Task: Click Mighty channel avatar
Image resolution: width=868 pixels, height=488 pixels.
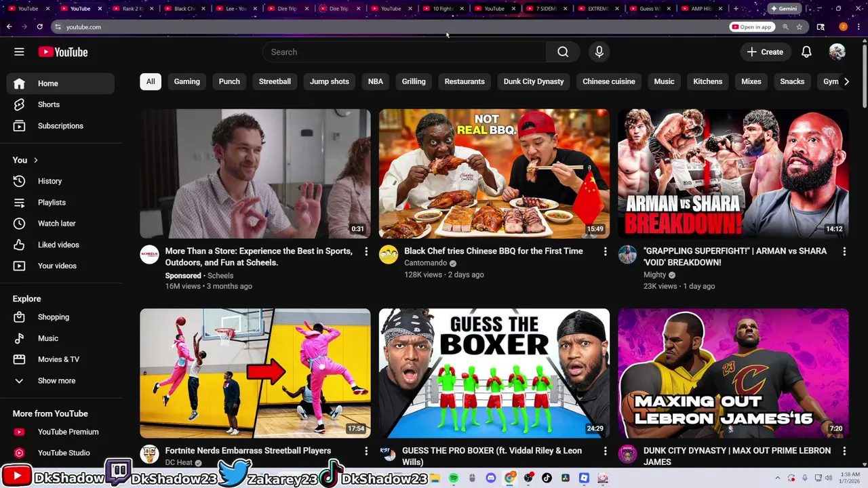Action: (x=627, y=254)
